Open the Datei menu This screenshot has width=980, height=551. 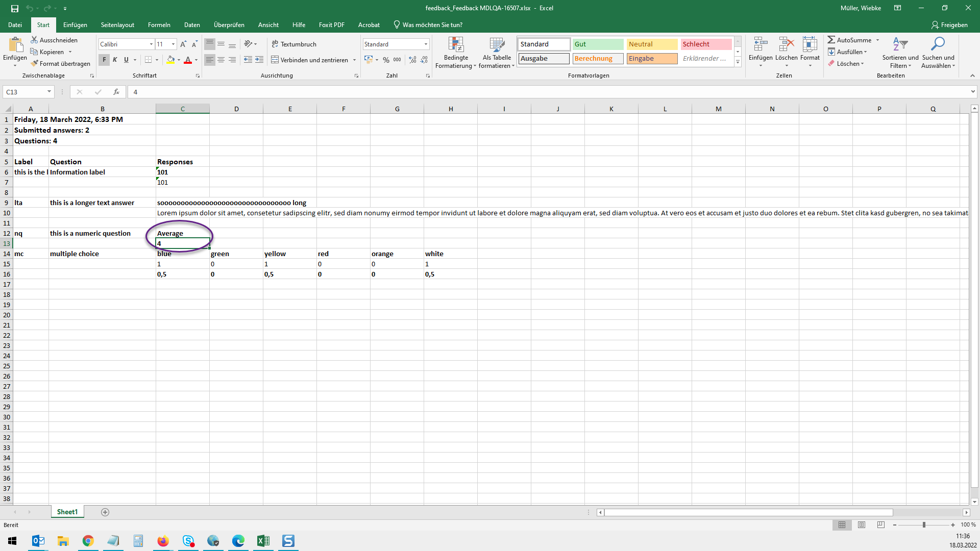pos(15,25)
